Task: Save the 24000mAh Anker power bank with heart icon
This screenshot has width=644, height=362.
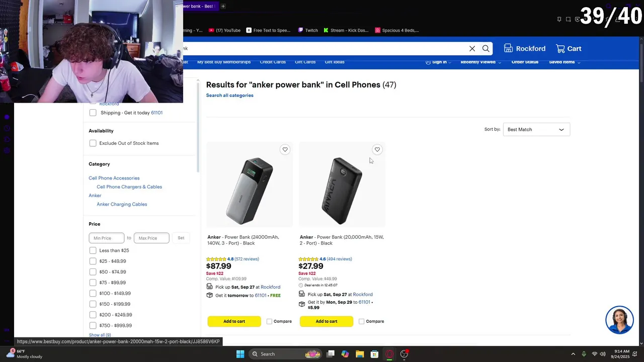Action: [x=285, y=149]
